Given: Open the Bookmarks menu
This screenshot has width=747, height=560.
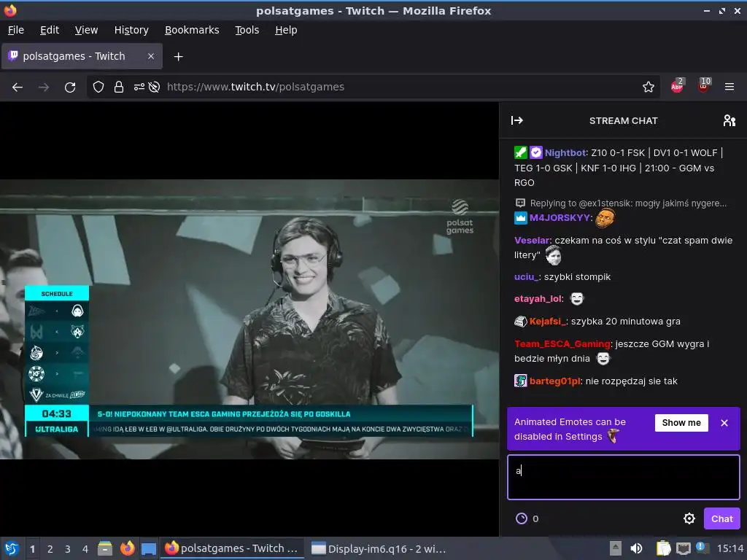Looking at the screenshot, I should point(192,30).
